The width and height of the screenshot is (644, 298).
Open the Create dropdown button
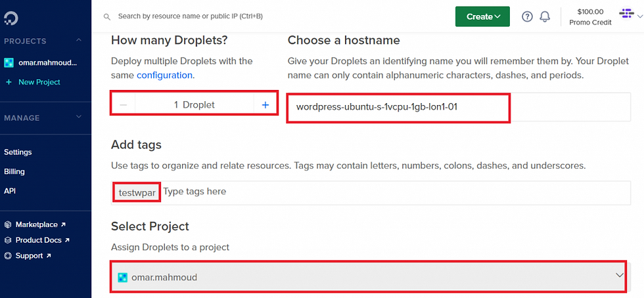482,16
